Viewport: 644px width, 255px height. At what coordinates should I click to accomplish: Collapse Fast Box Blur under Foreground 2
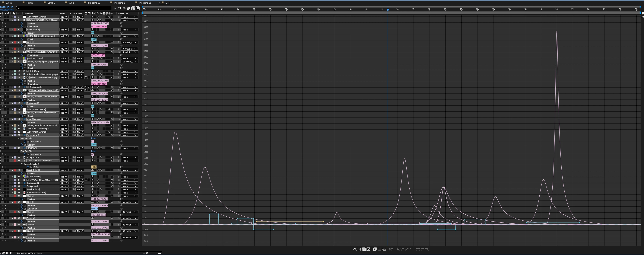[x=19, y=138]
